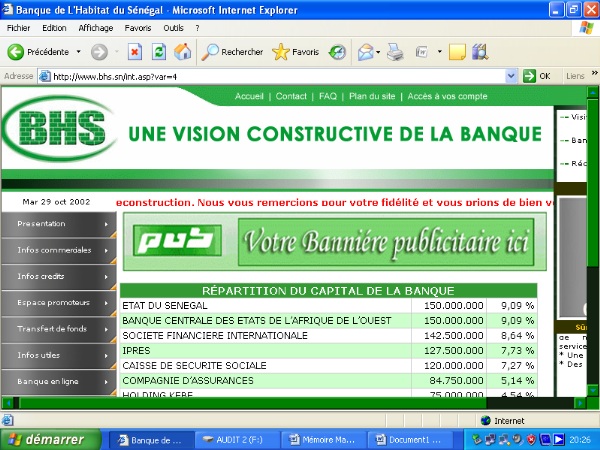Expand the Liens toolbar chevron
600x450 pixels.
[x=595, y=73]
